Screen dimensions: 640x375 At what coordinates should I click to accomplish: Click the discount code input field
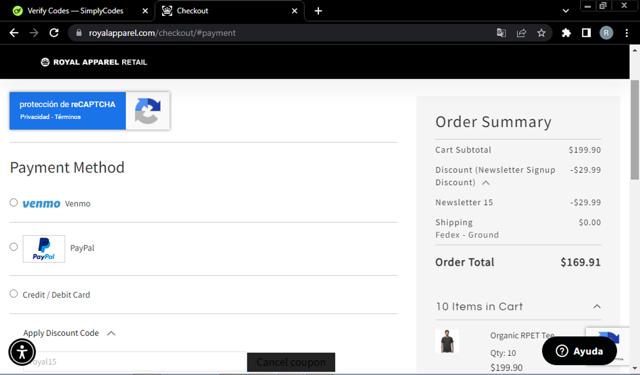(x=135, y=362)
